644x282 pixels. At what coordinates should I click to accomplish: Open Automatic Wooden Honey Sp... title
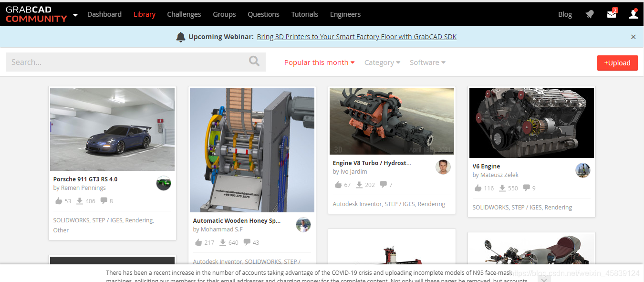tap(237, 221)
